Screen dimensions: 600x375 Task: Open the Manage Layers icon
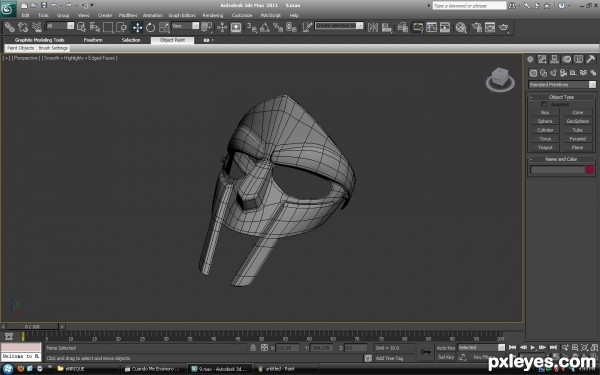tap(402, 27)
